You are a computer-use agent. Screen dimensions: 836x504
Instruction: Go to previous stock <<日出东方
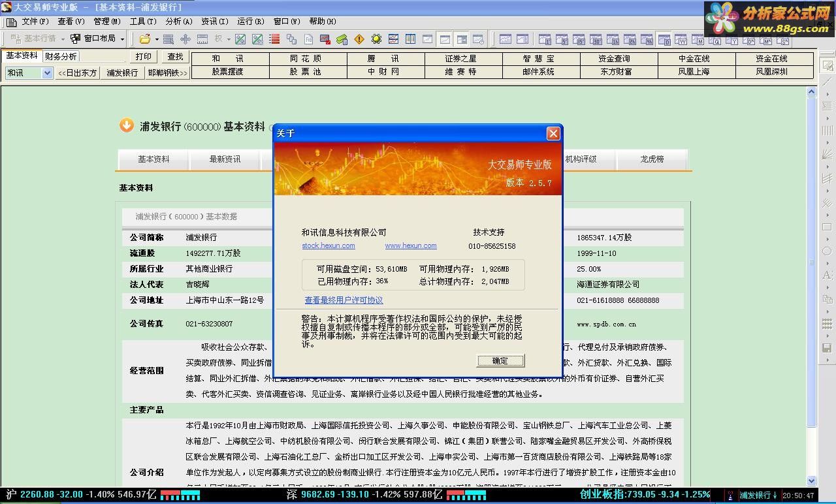77,73
